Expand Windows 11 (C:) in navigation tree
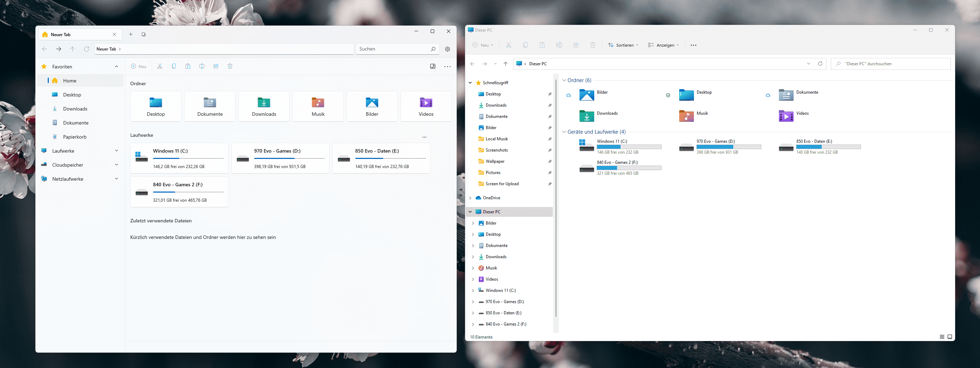 (473, 290)
